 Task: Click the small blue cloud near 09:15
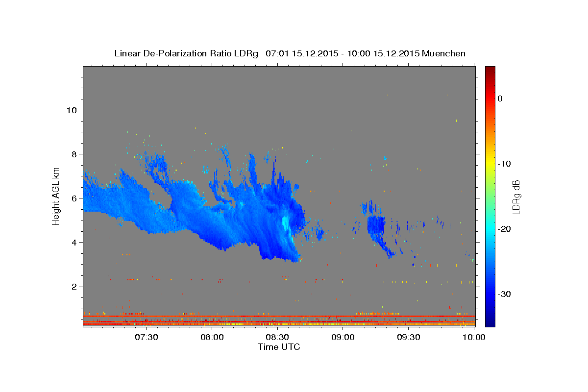coord(376,224)
